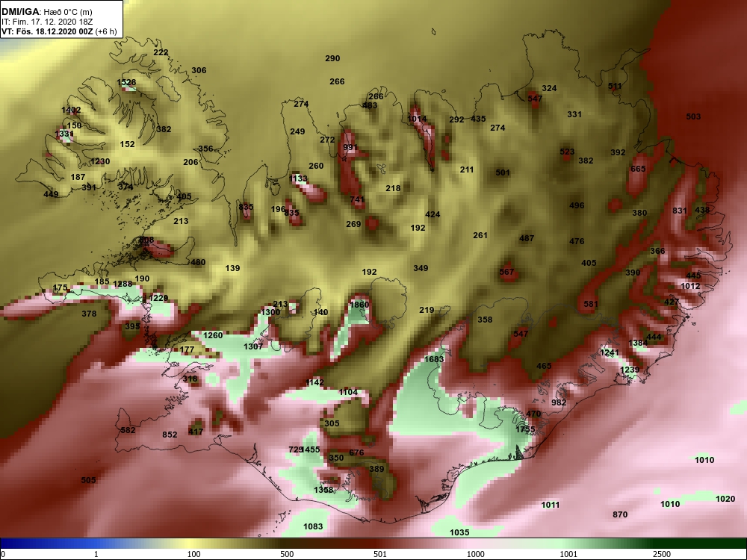Click the map value 349
The height and width of the screenshot is (560, 747).
click(421, 269)
